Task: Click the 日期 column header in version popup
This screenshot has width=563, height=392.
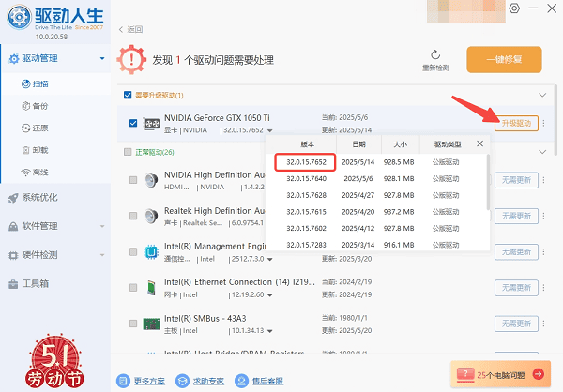Action: coord(358,143)
